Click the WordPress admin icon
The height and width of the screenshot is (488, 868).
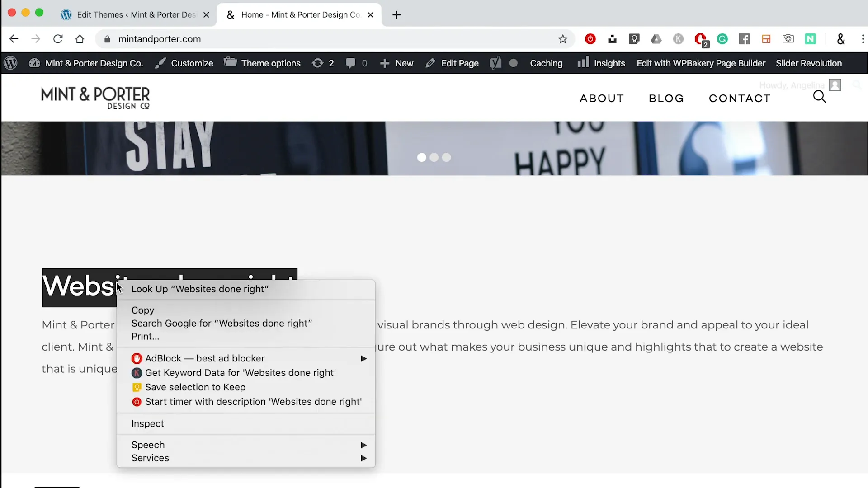coord(11,63)
